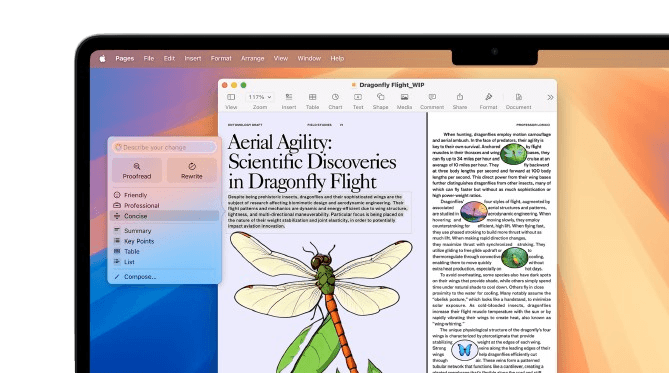Image resolution: width=669 pixels, height=373 pixels.
Task: Click the Rewrite button
Action: (192, 170)
